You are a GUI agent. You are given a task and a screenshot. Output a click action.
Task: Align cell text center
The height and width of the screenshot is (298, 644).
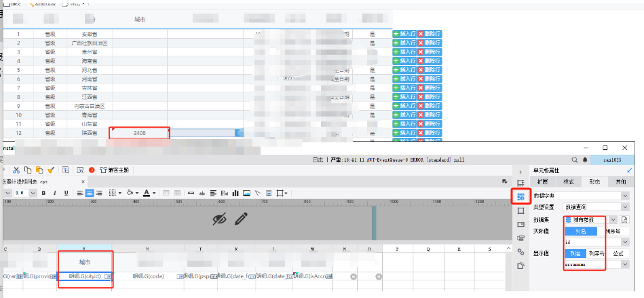point(89,193)
